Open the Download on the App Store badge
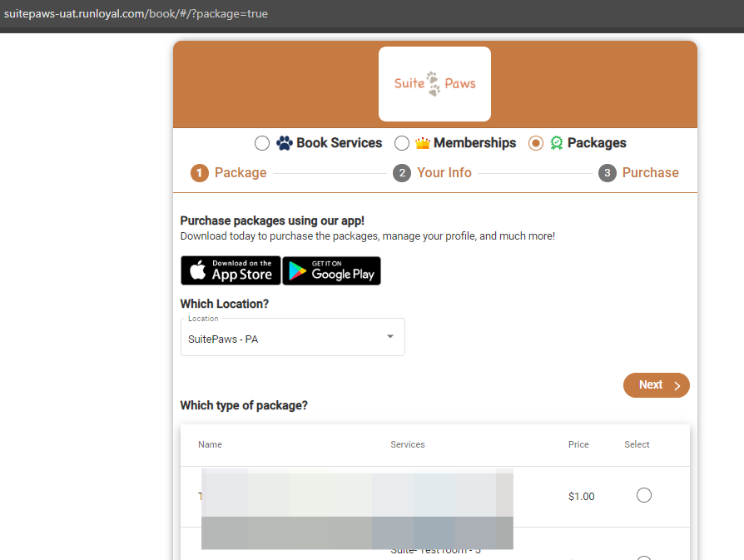This screenshot has width=744, height=560. [231, 270]
